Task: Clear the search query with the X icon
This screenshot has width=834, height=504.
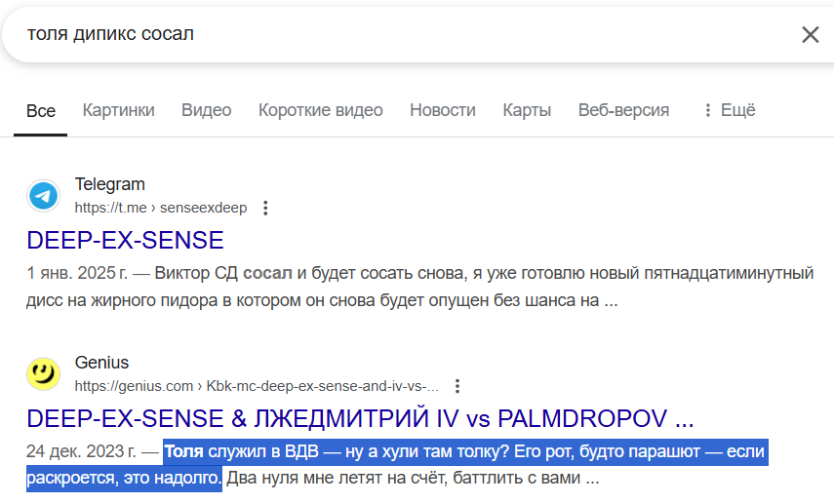Action: (x=810, y=34)
